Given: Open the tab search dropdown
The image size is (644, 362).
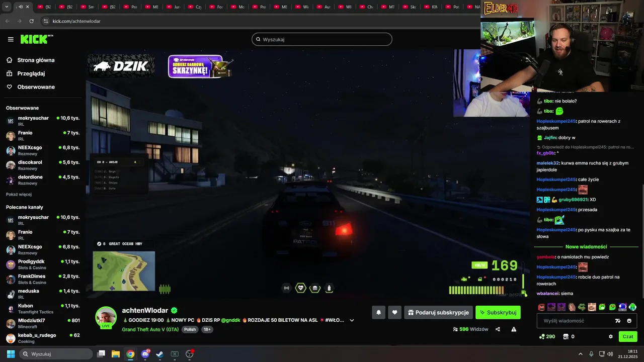Looking at the screenshot, I should tap(7, 7).
